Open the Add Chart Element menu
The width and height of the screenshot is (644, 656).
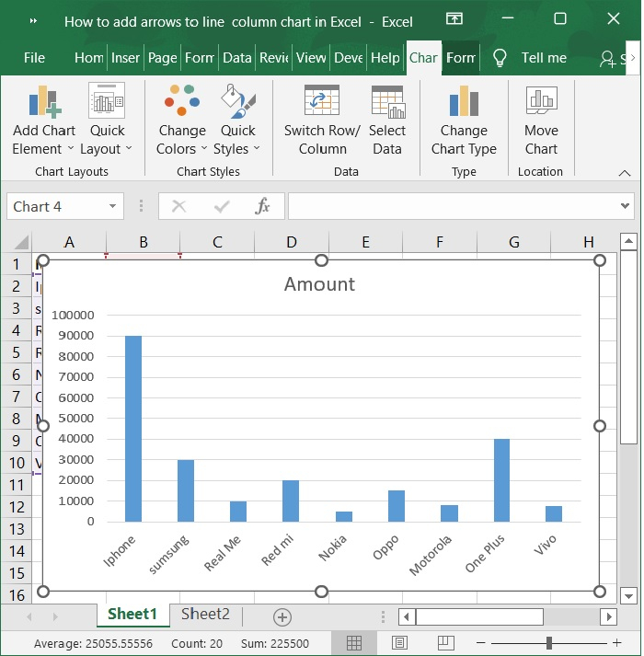(x=44, y=121)
